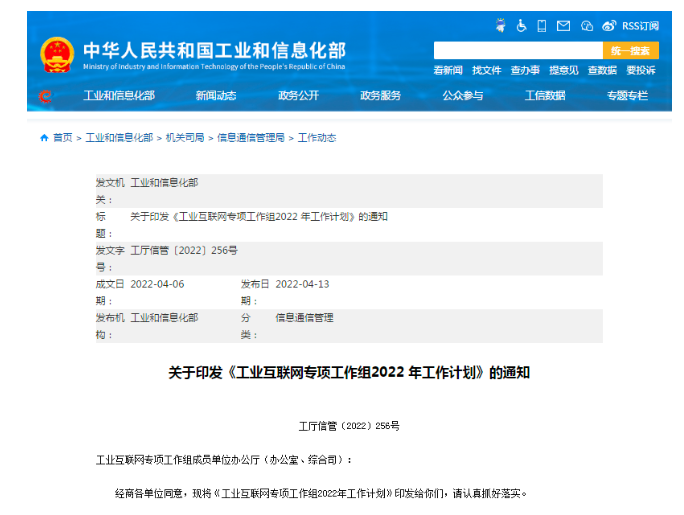This screenshot has width=684, height=515.
Task: Open RSS订阅 subscription link
Action: tap(640, 26)
